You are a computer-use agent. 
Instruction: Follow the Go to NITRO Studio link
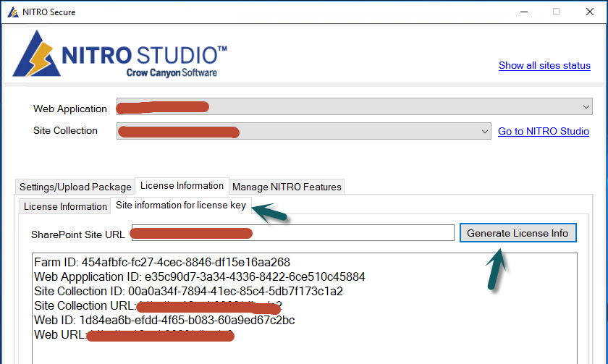pos(543,131)
